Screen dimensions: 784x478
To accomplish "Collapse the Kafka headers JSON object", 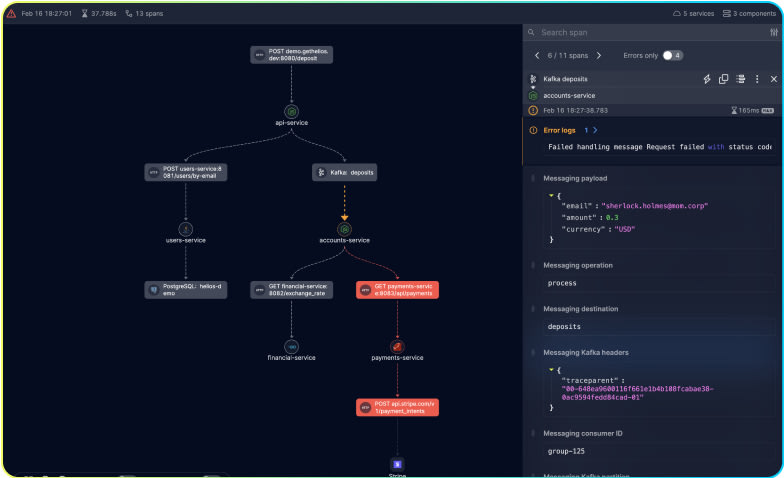I will click(551, 369).
